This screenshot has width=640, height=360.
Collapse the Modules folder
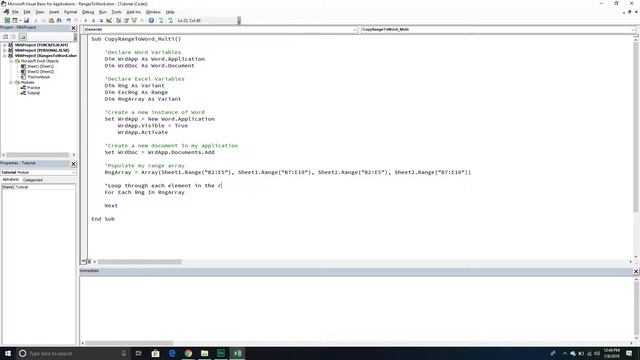click(11, 82)
